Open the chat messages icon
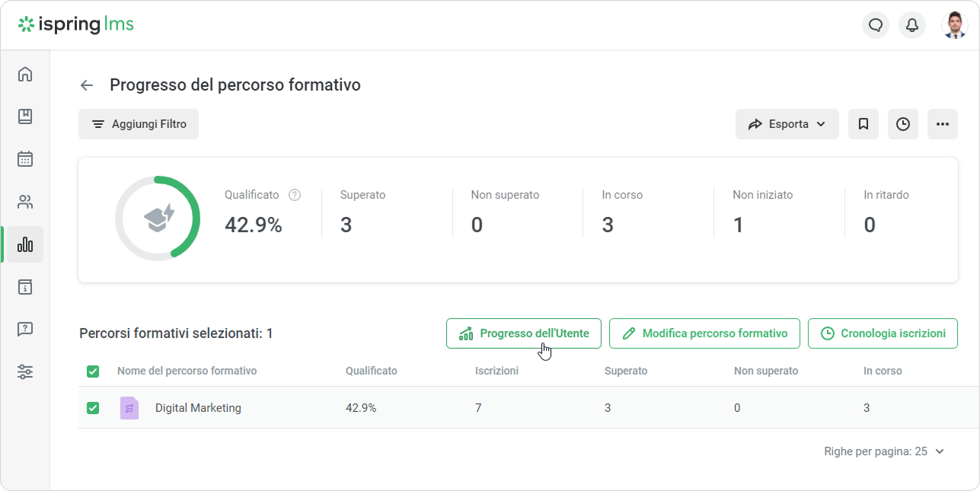This screenshot has width=980, height=491. 876,25
